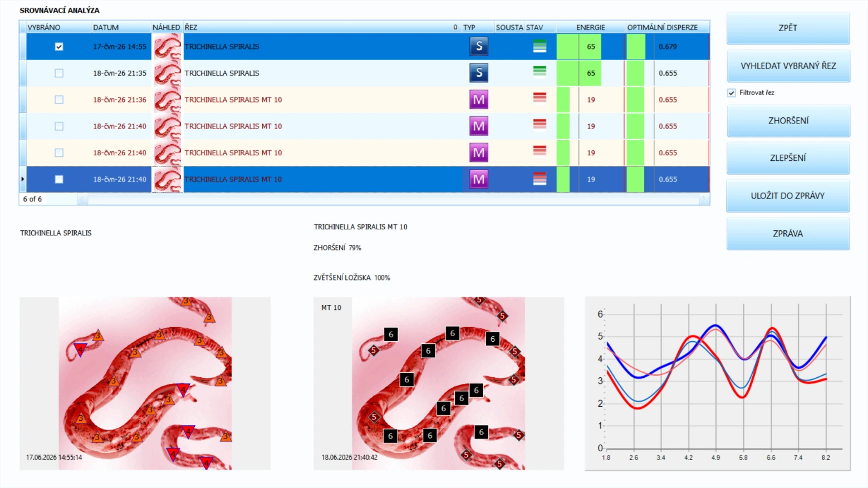This screenshot has height=488, width=868.
Task: Click the state bars icon in the 14:55 row
Action: (x=540, y=46)
